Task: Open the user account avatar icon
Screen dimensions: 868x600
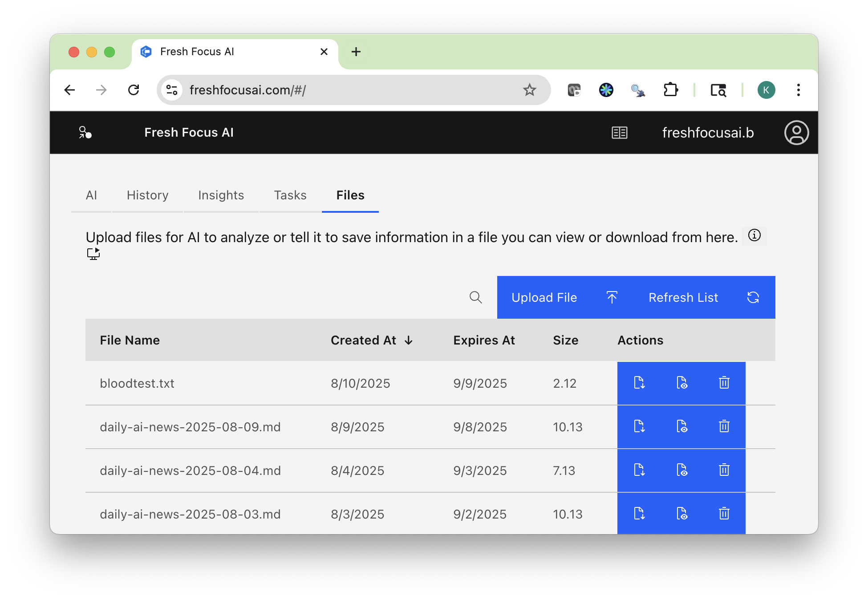Action: 796,133
